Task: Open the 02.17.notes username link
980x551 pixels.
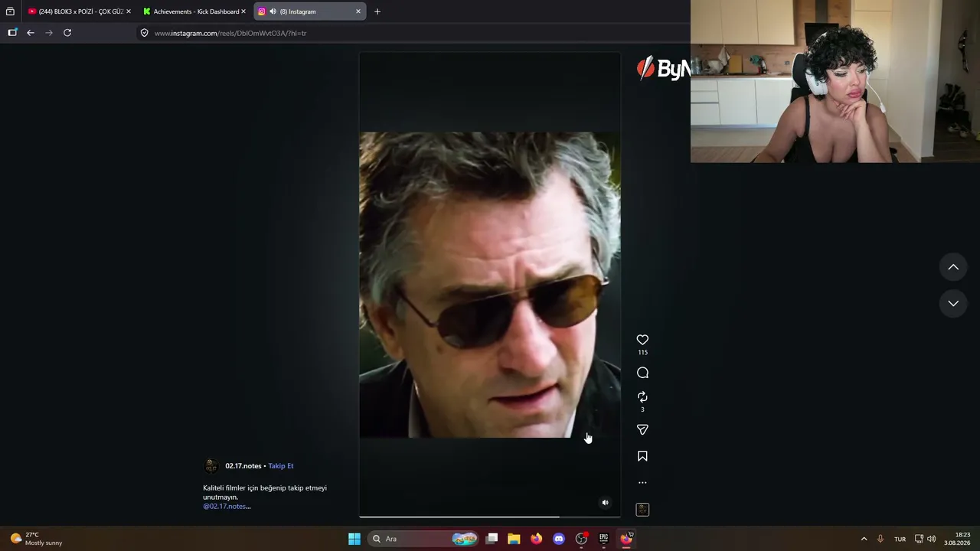Action: pos(243,466)
